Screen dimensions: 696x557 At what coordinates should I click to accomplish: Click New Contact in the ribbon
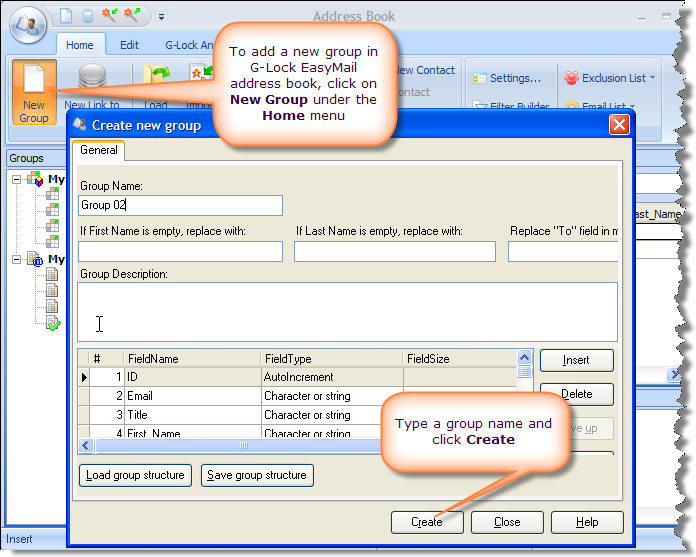tap(426, 70)
